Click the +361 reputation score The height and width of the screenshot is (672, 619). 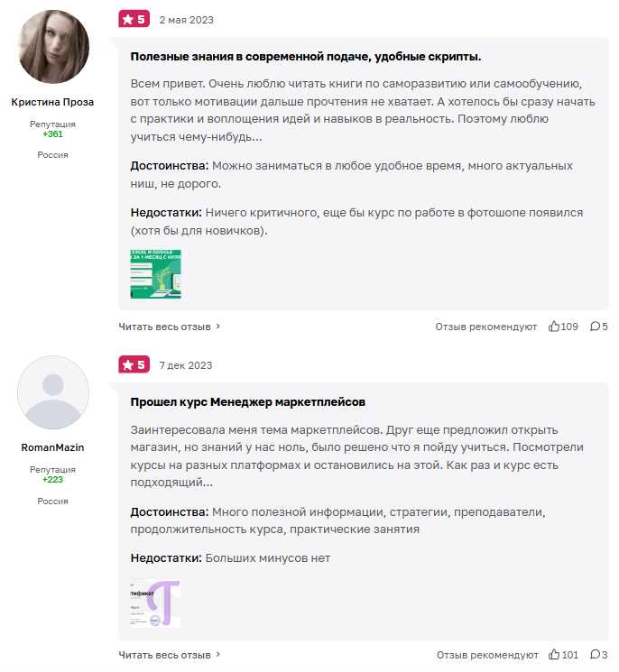(x=52, y=134)
